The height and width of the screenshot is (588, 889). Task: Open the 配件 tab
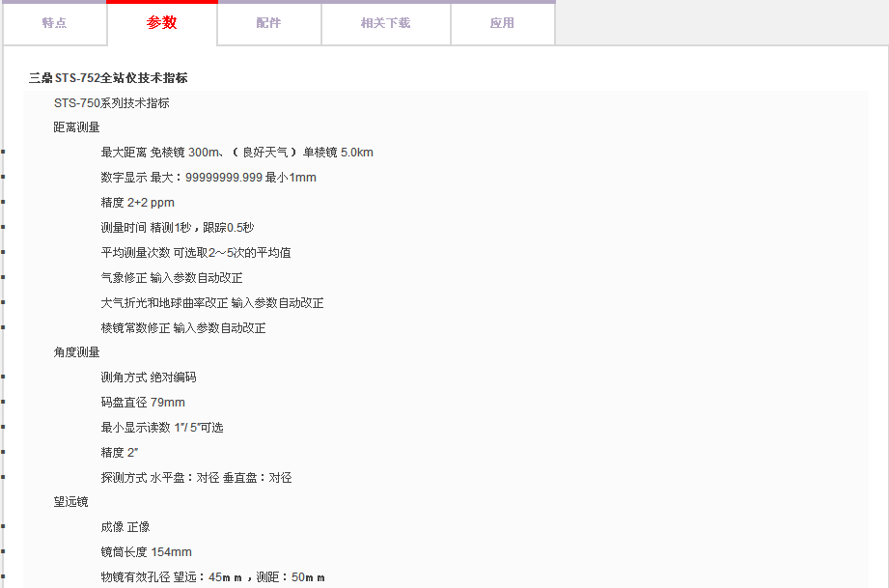coord(268,23)
